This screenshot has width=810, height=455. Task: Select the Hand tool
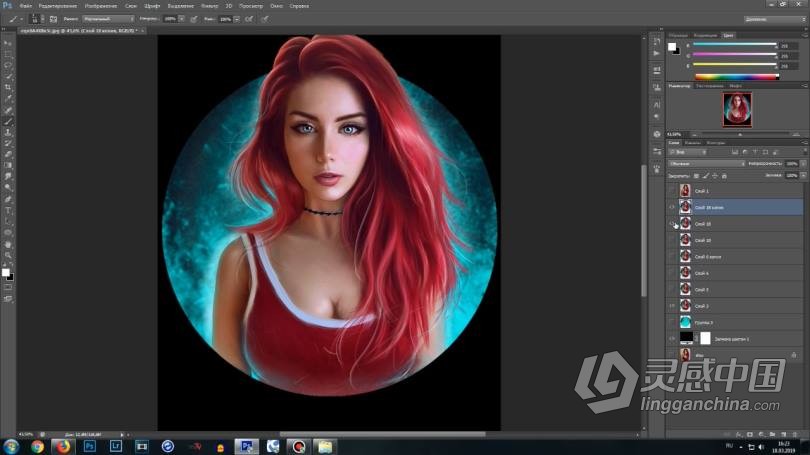tap(8, 244)
